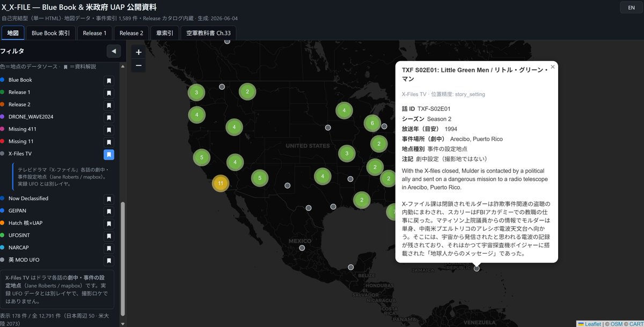Toggle the X-Files TV layer label
644x327 pixels.
pos(20,154)
